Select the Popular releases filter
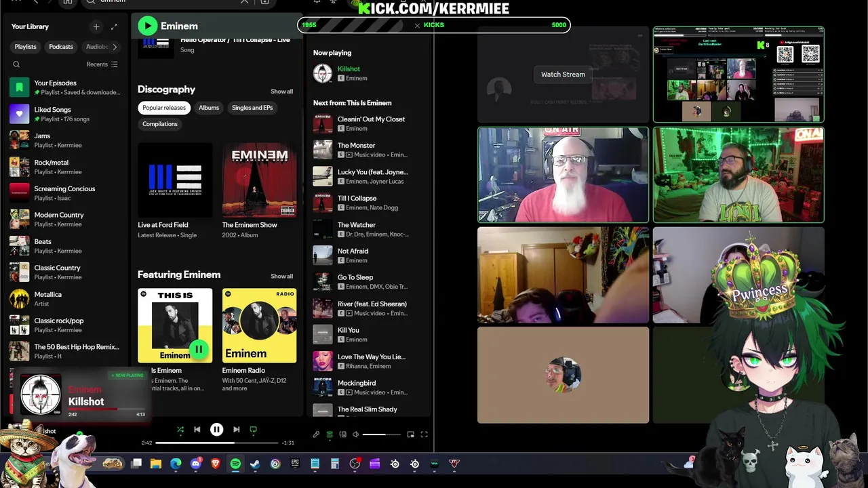 (x=164, y=108)
